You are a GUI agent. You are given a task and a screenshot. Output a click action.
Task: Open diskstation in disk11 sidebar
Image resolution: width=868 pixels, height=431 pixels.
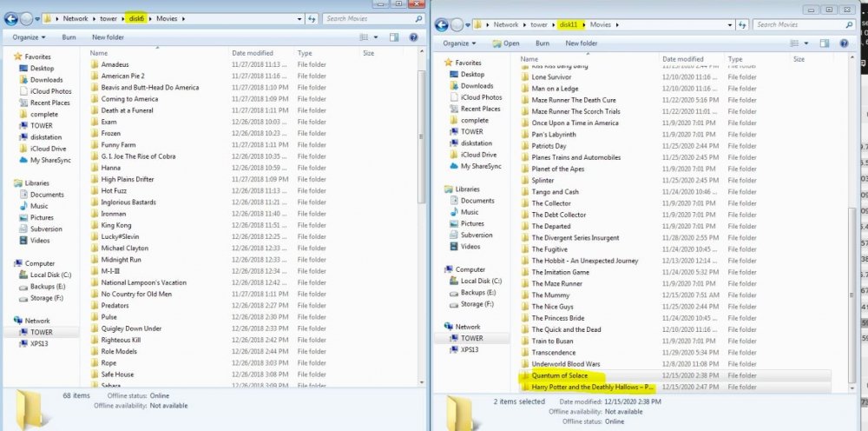click(477, 143)
